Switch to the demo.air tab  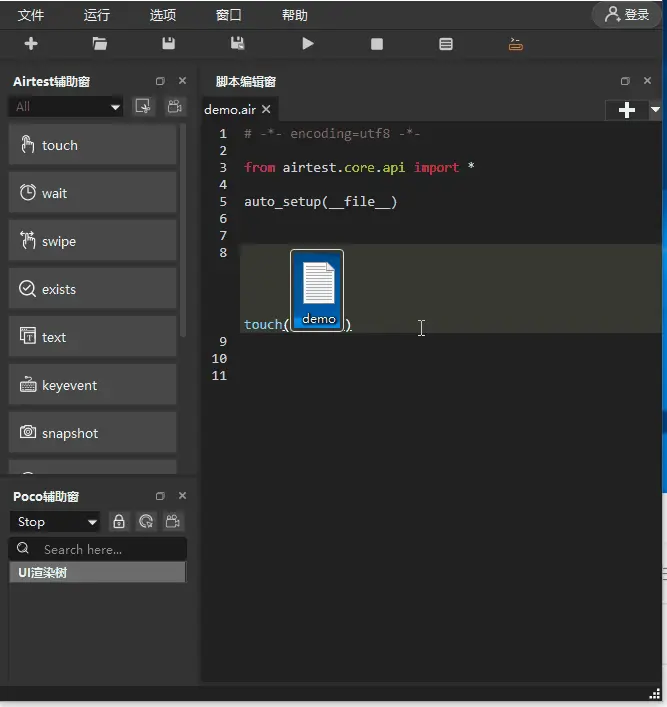pos(230,110)
